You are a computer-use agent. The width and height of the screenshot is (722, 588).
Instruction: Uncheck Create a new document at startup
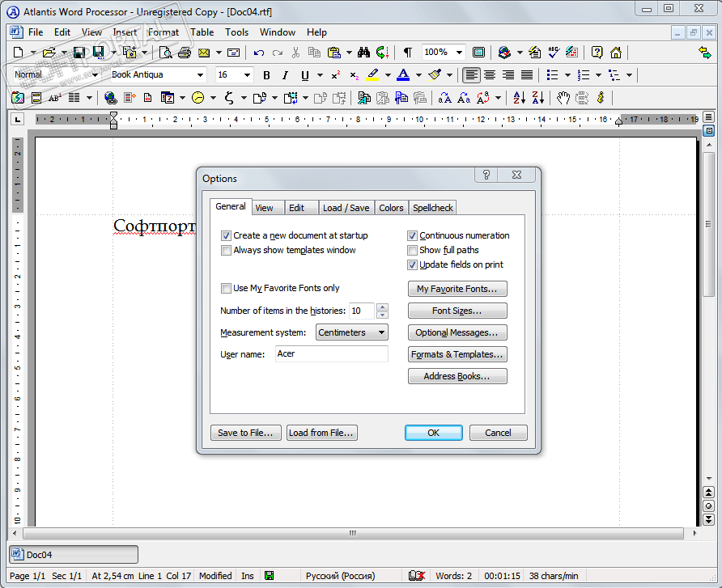tap(226, 235)
